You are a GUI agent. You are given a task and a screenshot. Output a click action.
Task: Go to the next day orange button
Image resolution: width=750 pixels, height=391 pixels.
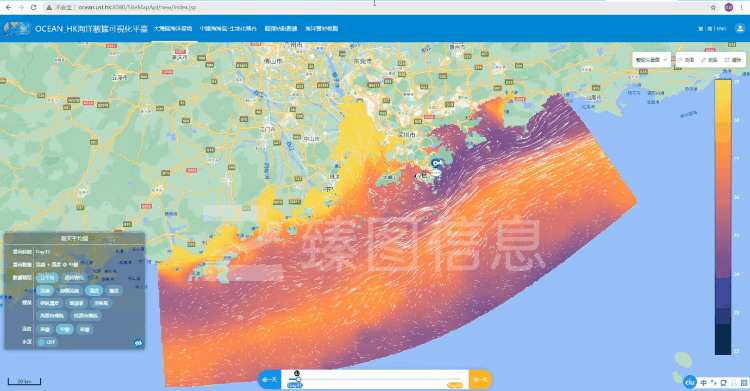pos(480,380)
